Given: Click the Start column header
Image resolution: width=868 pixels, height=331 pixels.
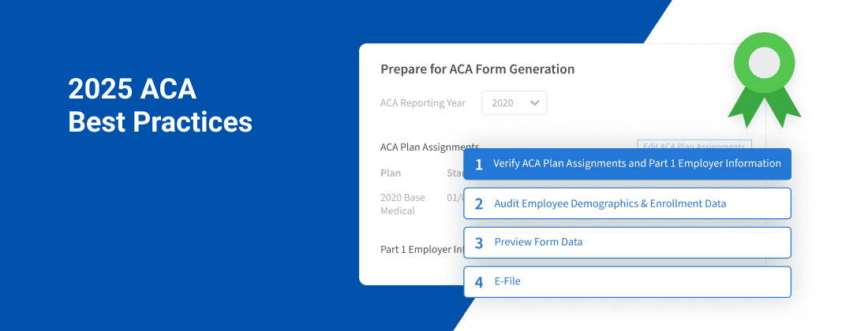Looking at the screenshot, I should (x=455, y=173).
